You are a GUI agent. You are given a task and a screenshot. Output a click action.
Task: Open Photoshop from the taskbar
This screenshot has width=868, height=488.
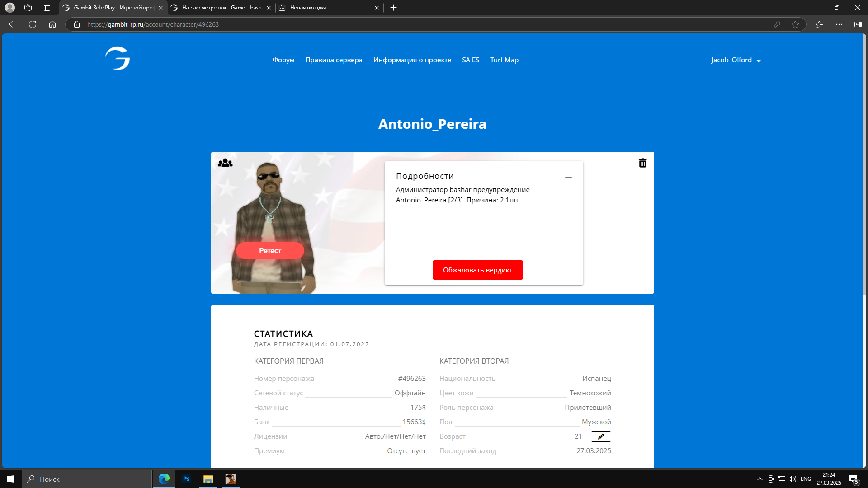[x=186, y=479]
